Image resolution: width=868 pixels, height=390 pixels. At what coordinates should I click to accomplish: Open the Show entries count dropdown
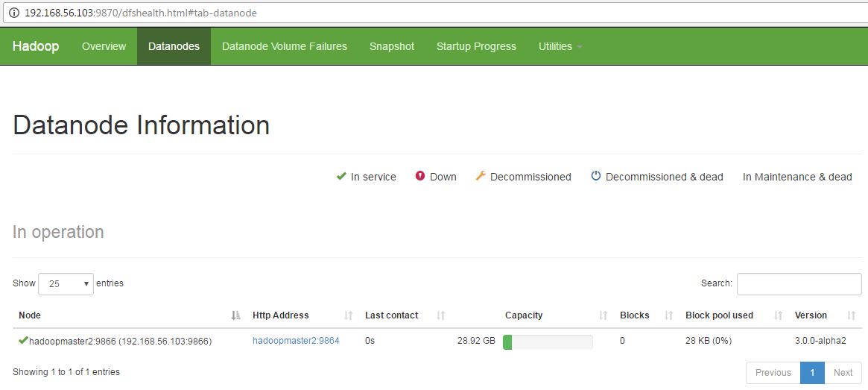[x=66, y=283]
